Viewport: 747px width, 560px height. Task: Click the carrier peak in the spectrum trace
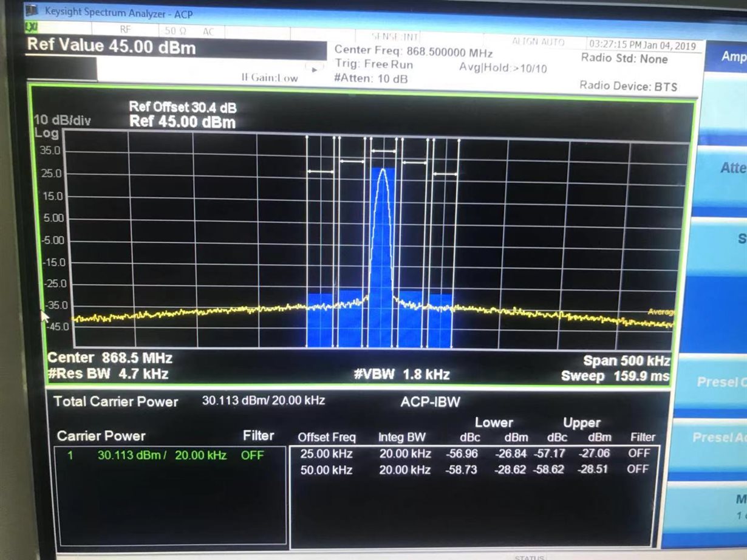coord(383,171)
